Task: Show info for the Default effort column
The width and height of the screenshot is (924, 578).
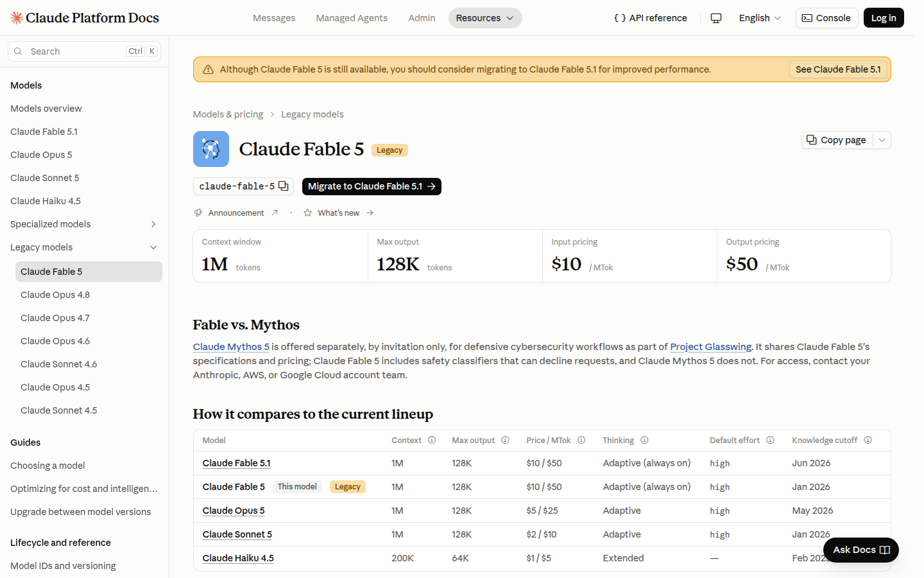Action: [770, 440]
